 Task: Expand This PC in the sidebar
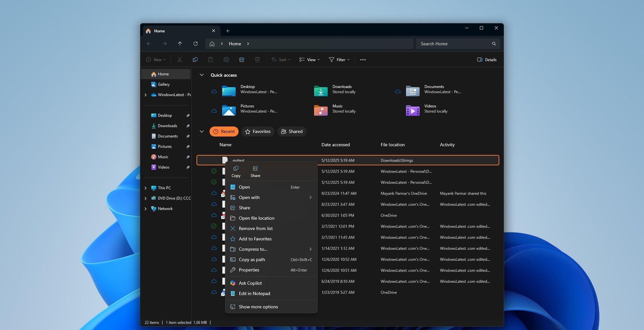(146, 188)
